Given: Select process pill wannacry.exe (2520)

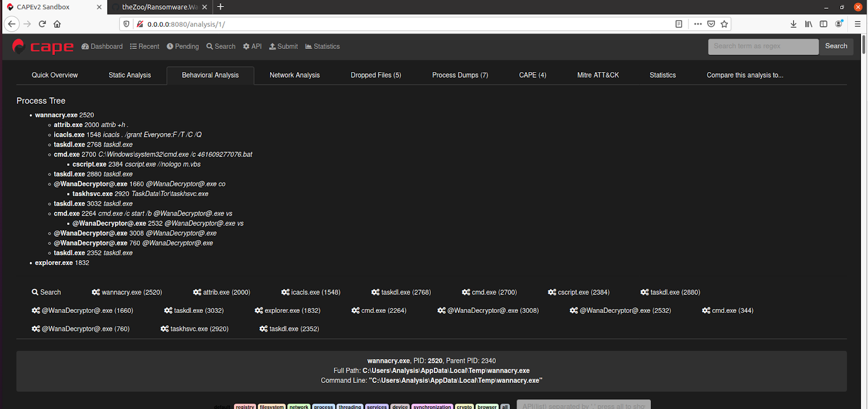Looking at the screenshot, I should click(x=127, y=292).
